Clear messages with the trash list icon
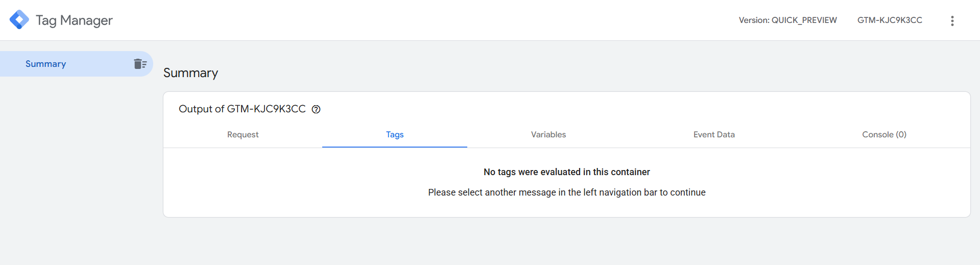 pos(140,64)
